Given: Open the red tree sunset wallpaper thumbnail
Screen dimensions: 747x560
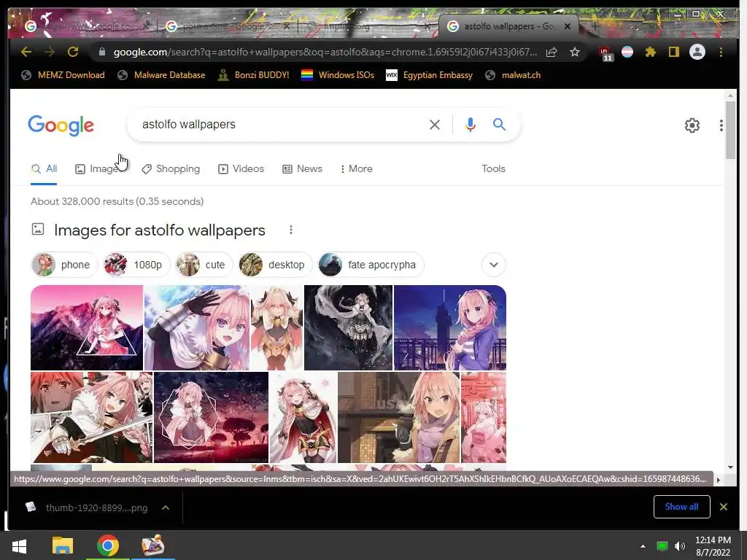Looking at the screenshot, I should coord(211,417).
